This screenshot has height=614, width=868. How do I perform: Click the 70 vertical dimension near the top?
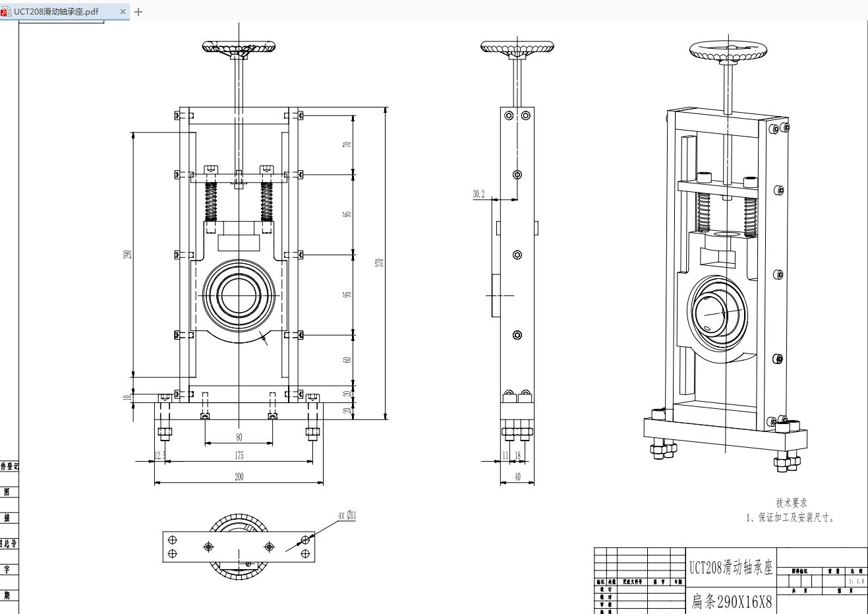(x=347, y=144)
